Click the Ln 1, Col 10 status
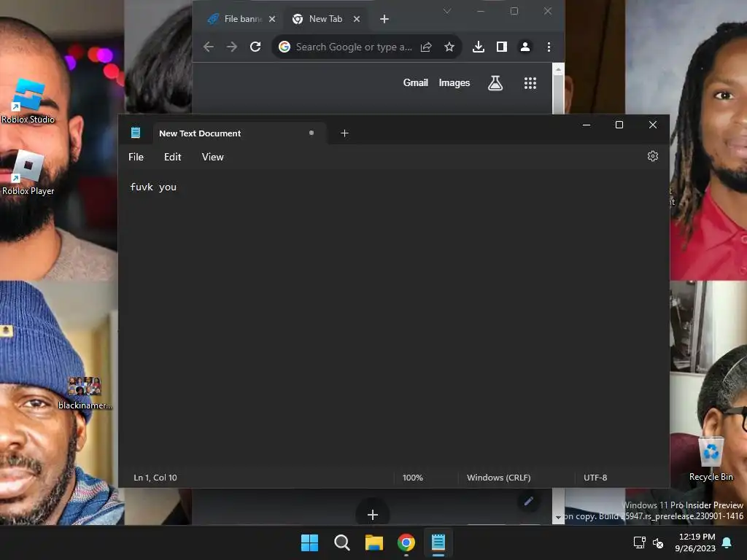Screen dimensions: 747x560 coord(155,477)
